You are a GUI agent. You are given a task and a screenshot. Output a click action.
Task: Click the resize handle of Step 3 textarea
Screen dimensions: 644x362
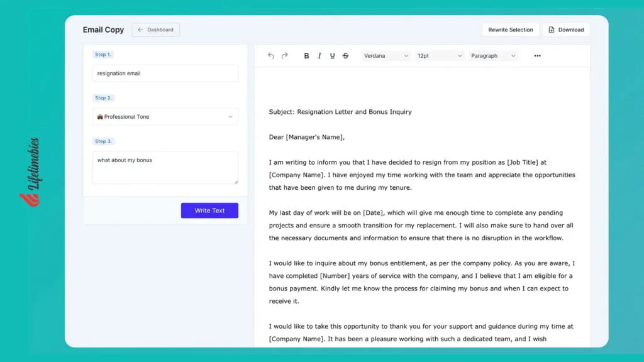pyautogui.click(x=236, y=182)
